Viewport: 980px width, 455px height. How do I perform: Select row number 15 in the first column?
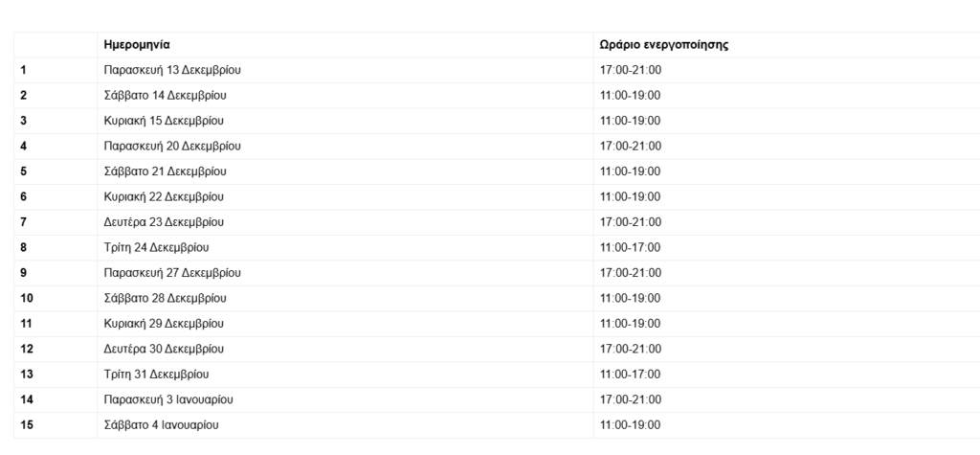click(26, 425)
